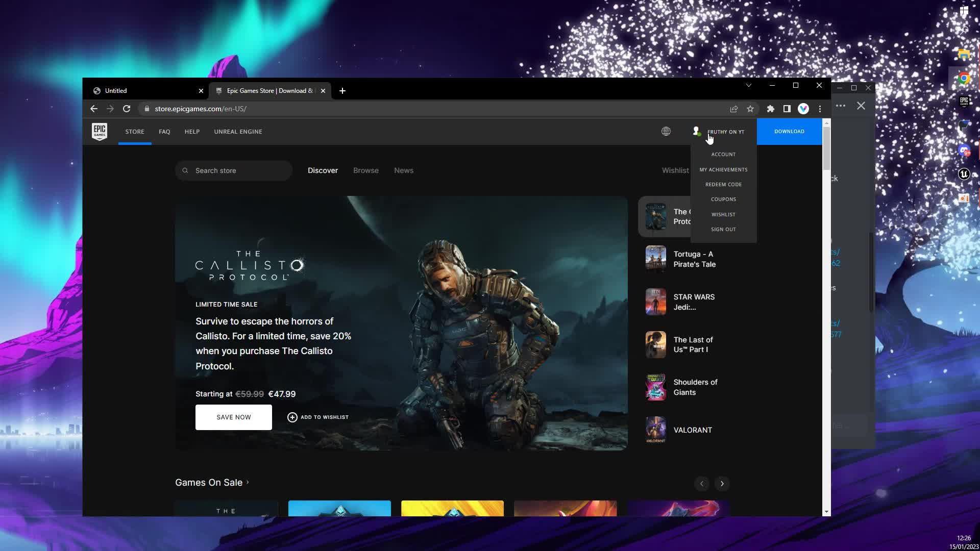Open Chrome tab search dropdown arrow
Screen dimensions: 980x551
click(749, 86)
